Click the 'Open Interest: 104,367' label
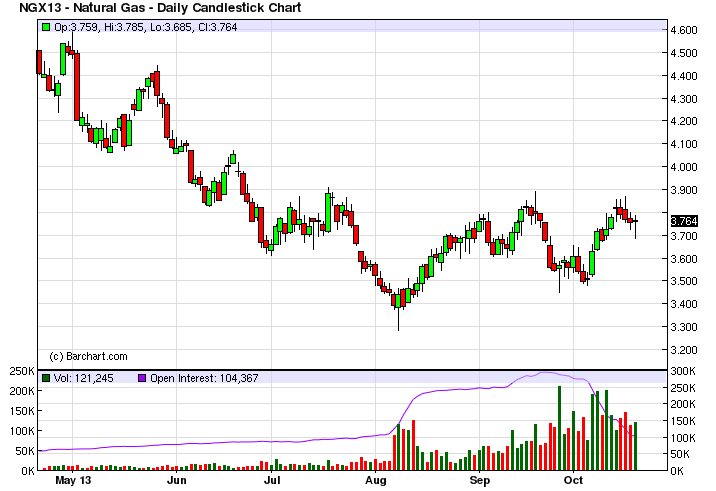 point(204,378)
